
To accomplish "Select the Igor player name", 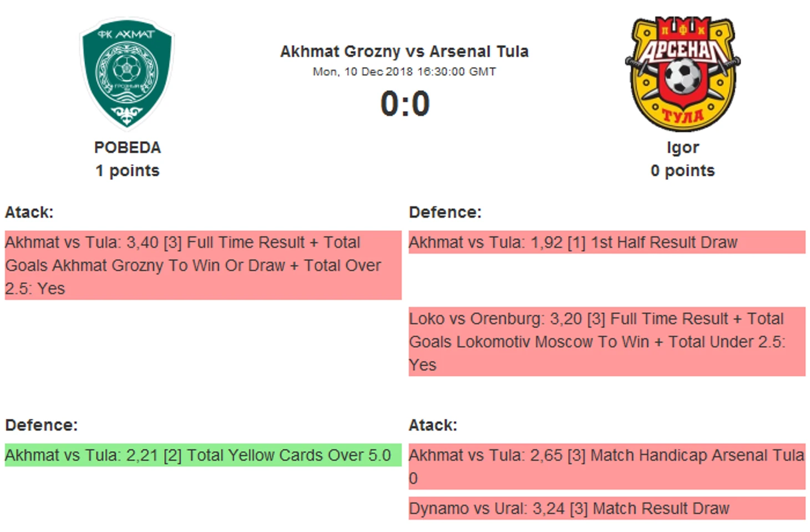I will click(x=682, y=148).
